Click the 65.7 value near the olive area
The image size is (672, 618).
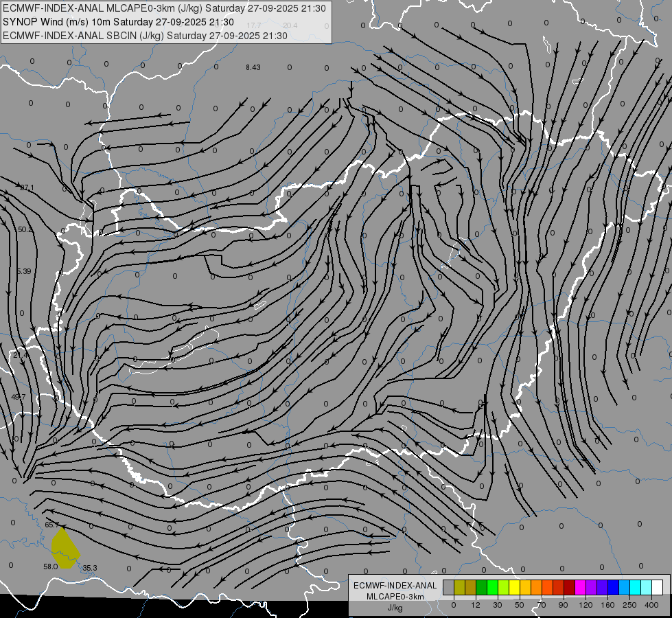(x=52, y=525)
